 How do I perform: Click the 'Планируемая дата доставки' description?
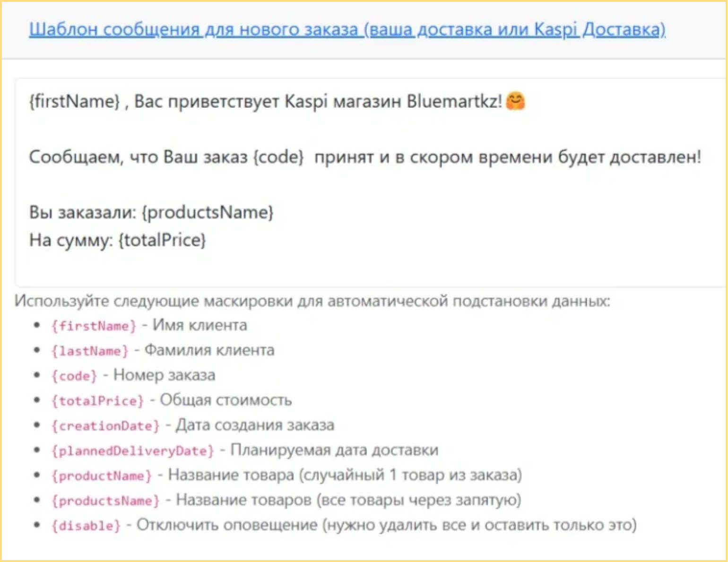[x=334, y=450]
